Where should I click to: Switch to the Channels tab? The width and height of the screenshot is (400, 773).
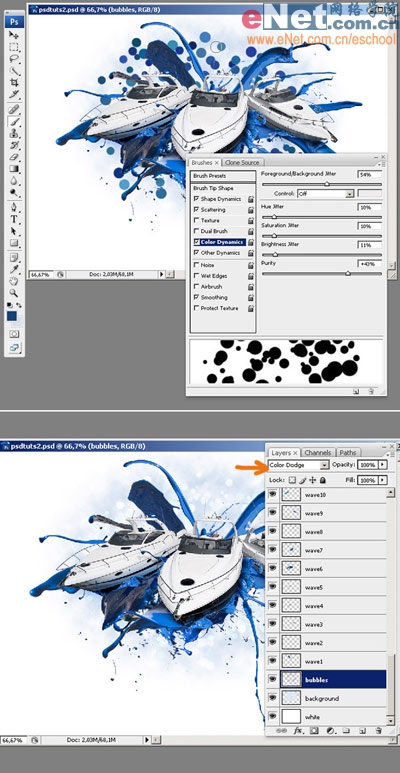pyautogui.click(x=318, y=453)
